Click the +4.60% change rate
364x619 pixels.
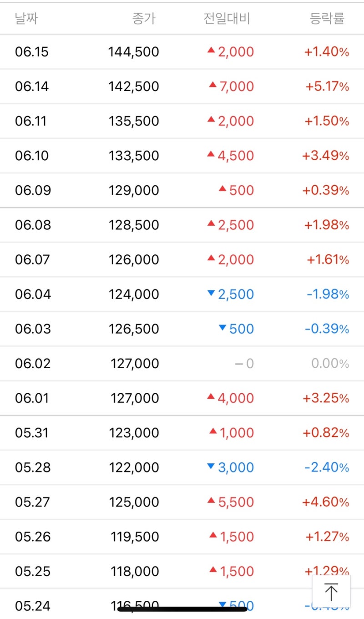326,502
